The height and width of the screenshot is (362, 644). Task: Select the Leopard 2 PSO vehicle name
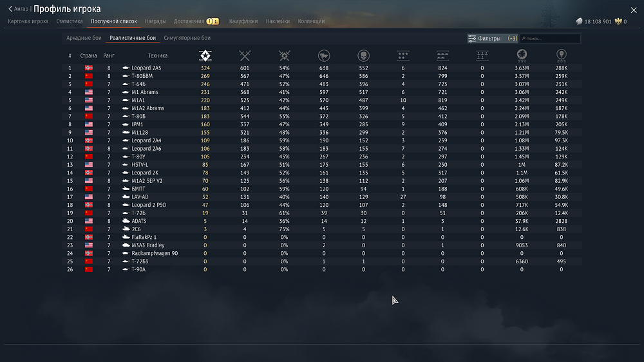point(149,205)
